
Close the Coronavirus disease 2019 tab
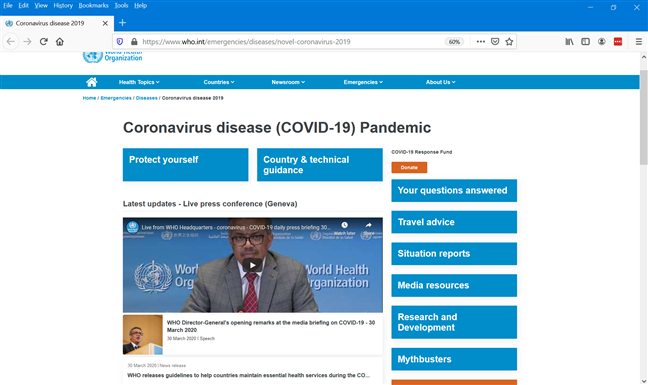(x=105, y=23)
